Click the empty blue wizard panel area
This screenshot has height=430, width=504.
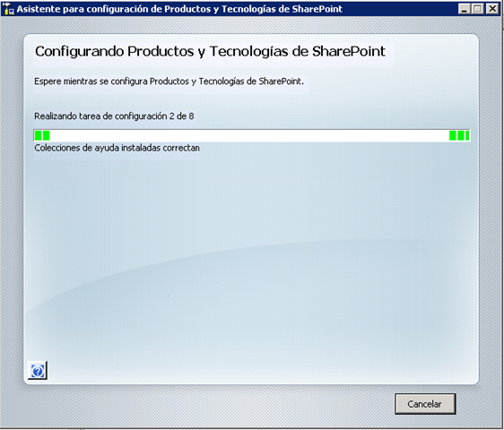tap(251, 257)
